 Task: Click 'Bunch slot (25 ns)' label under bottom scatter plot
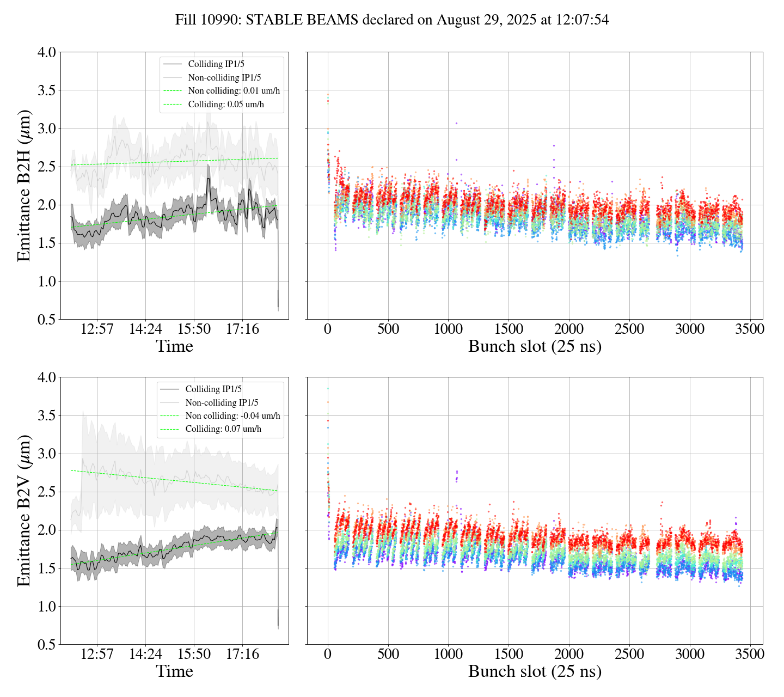535,671
